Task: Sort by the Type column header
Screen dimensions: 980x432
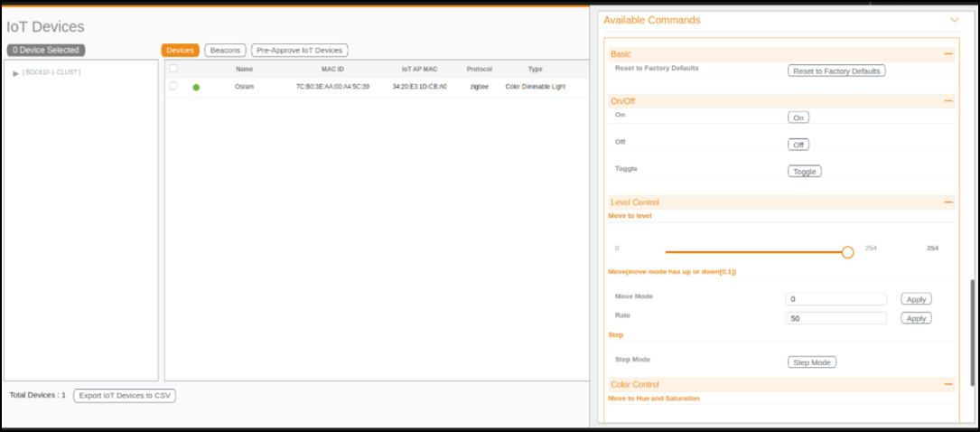Action: [x=535, y=70]
